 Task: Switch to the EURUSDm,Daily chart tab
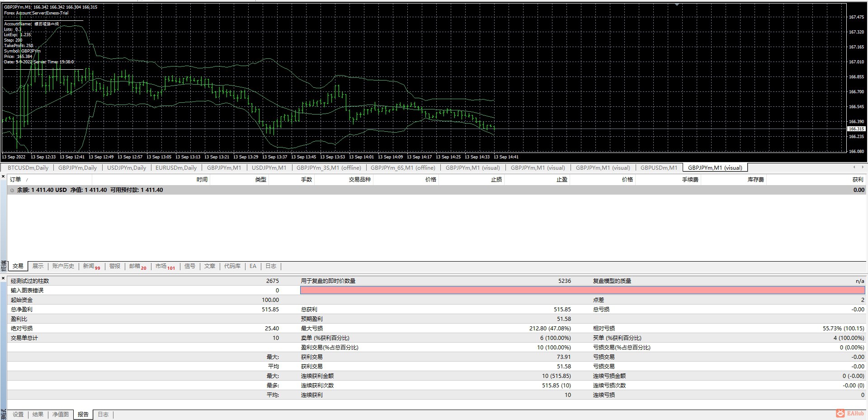pos(176,167)
